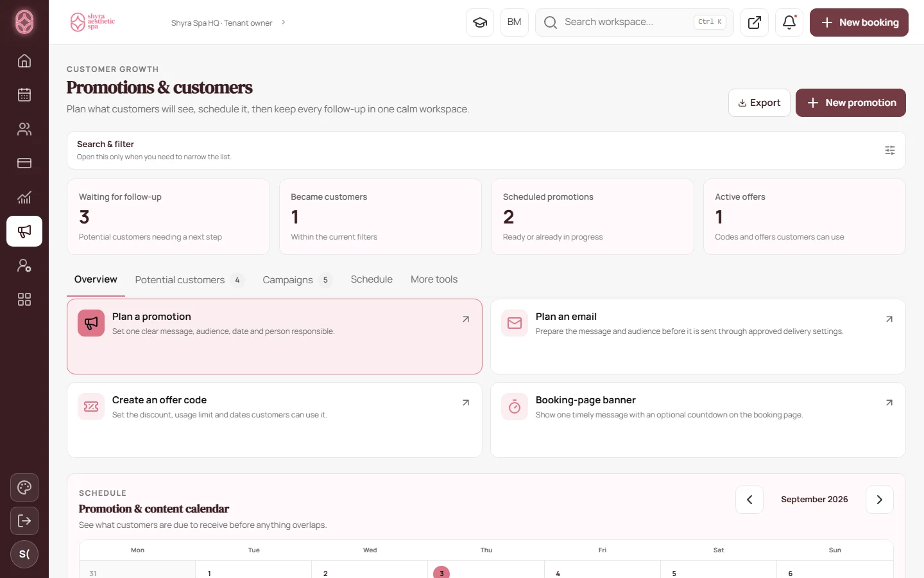Open the apps grid icon in sidebar
This screenshot has height=578, width=924.
(24, 299)
